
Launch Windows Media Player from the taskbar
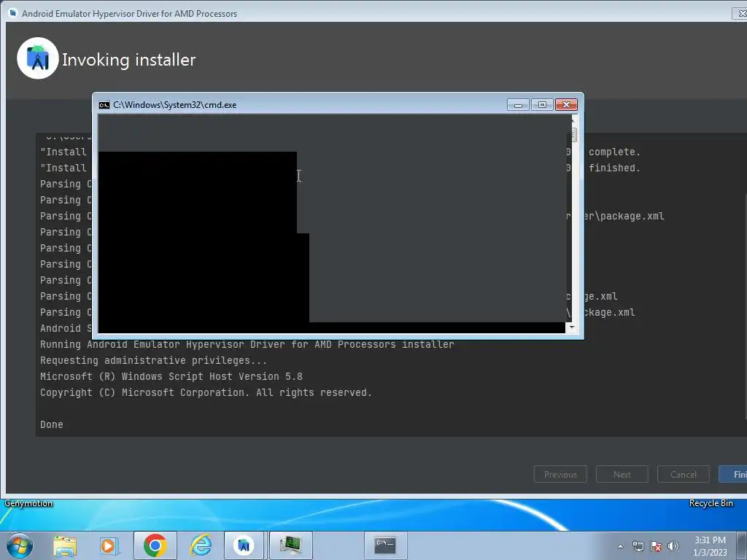[109, 545]
